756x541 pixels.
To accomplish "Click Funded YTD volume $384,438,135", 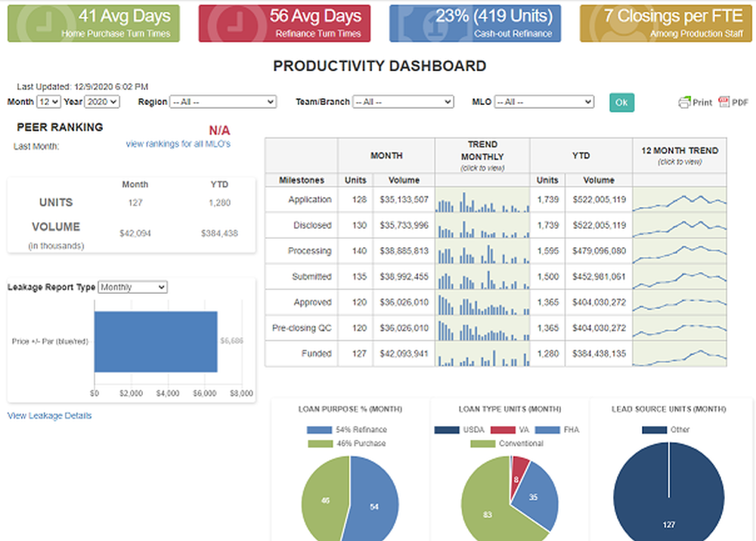I will 599,354.
